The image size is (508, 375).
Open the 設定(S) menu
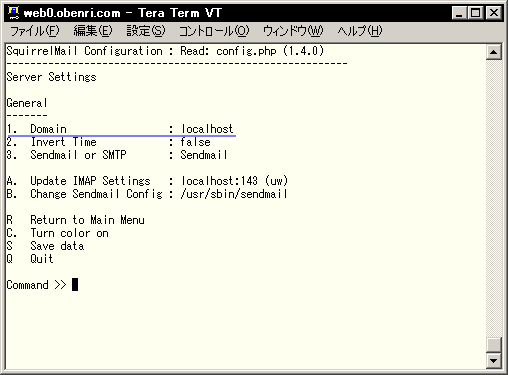[146, 31]
